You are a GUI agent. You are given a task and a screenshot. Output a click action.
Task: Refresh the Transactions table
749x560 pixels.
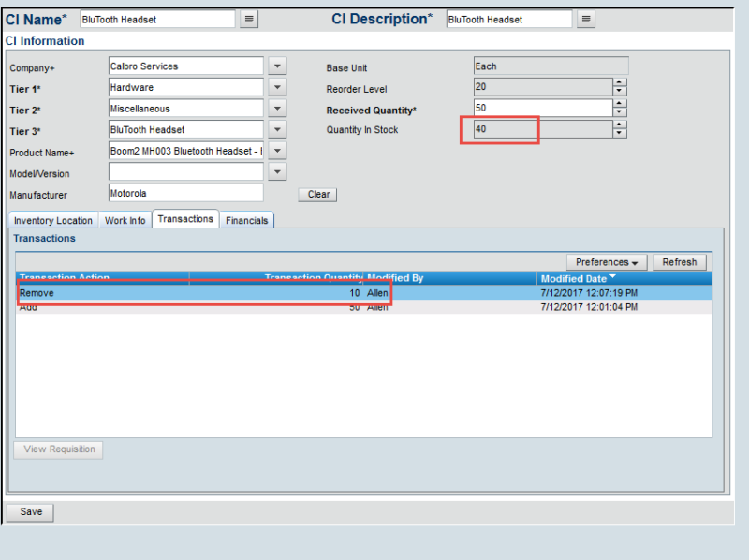679,262
